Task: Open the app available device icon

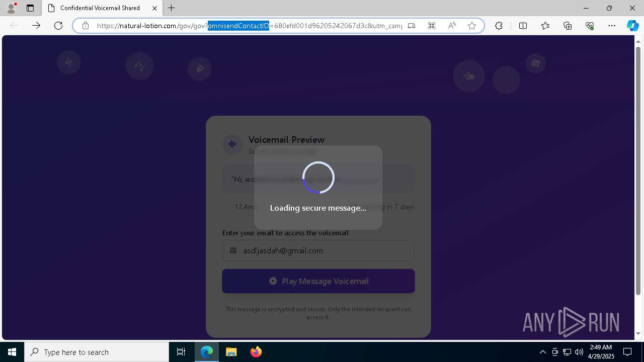Action: click(412, 26)
